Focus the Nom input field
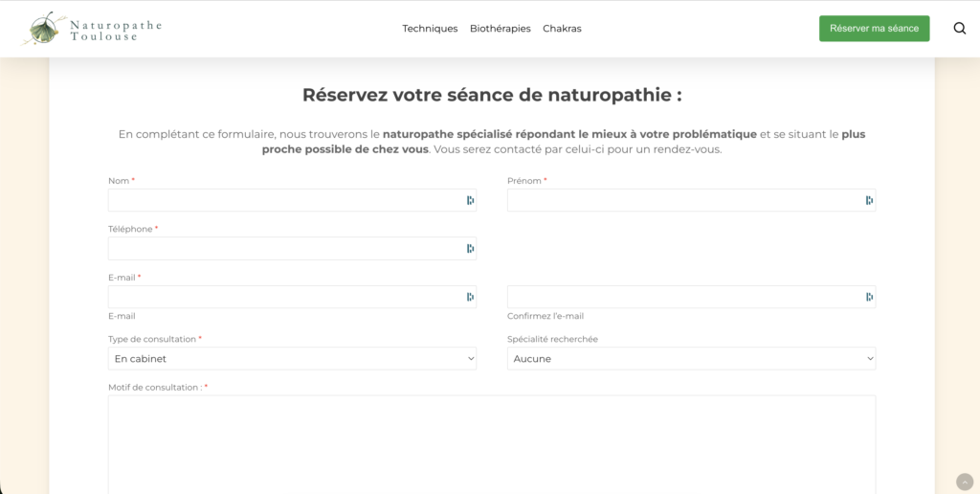Image resolution: width=980 pixels, height=494 pixels. point(292,200)
